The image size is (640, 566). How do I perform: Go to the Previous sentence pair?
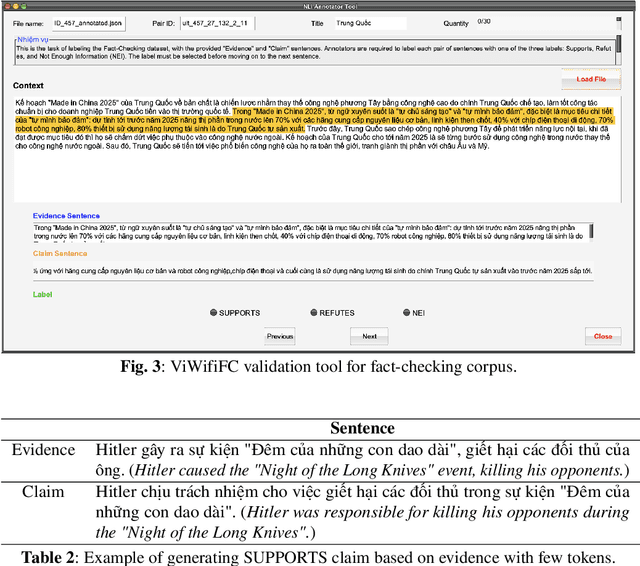pyautogui.click(x=280, y=337)
